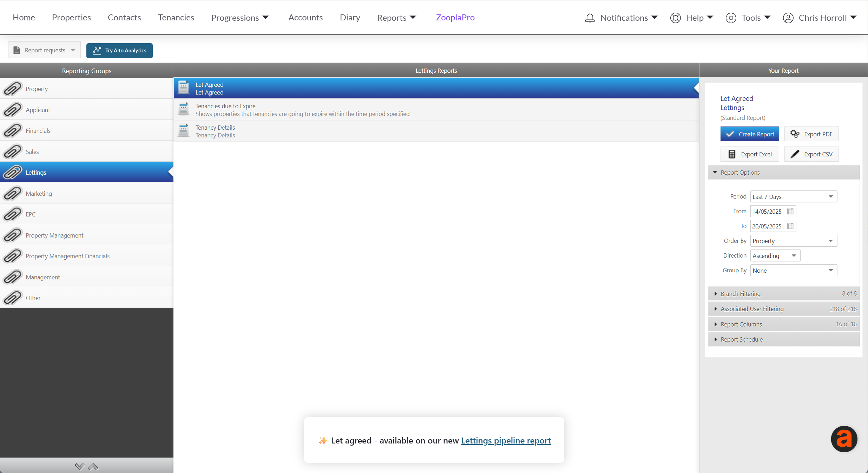Open the Accounts page
868x473 pixels.
click(x=305, y=17)
